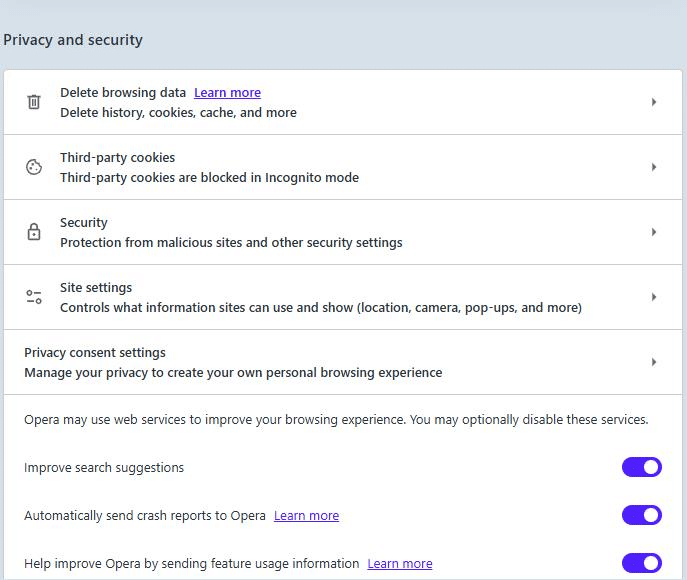Click the Security description text
Image resolution: width=687 pixels, height=580 pixels.
point(231,243)
